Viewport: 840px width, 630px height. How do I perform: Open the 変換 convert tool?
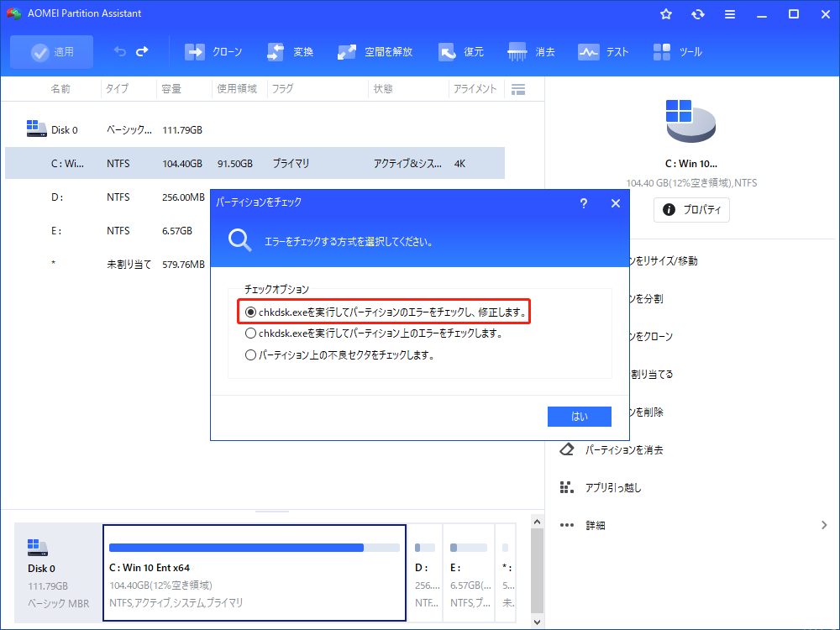pyautogui.click(x=290, y=52)
